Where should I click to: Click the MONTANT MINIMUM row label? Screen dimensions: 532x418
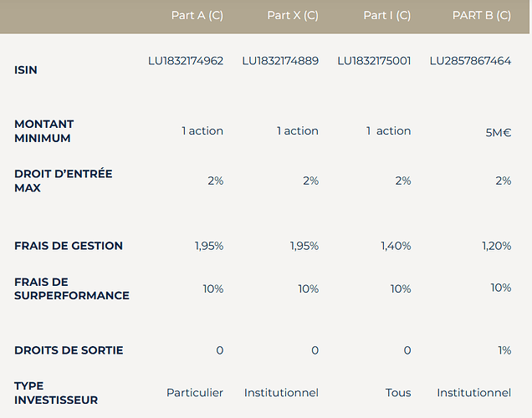point(44,131)
